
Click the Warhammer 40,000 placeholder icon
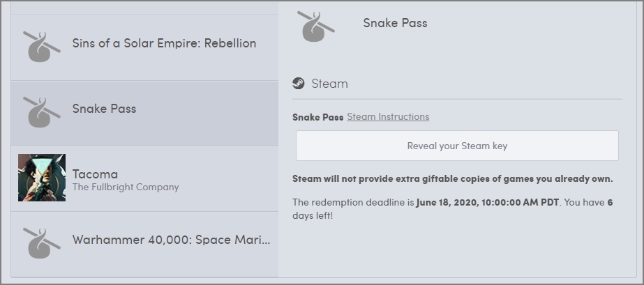[x=42, y=242]
